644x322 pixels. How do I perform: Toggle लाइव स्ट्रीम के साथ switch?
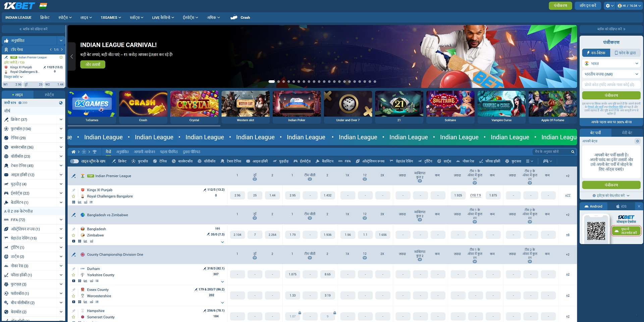74,161
